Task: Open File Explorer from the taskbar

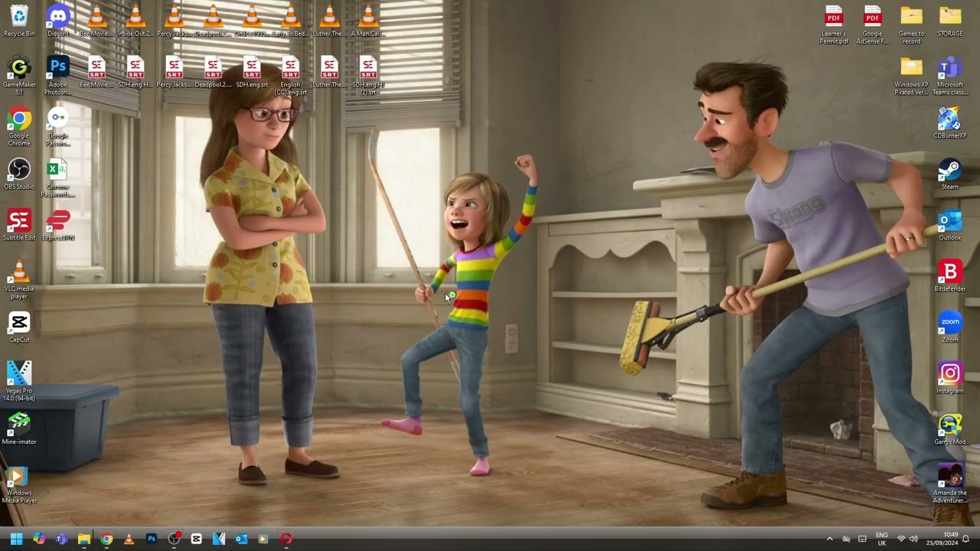Action: (84, 539)
